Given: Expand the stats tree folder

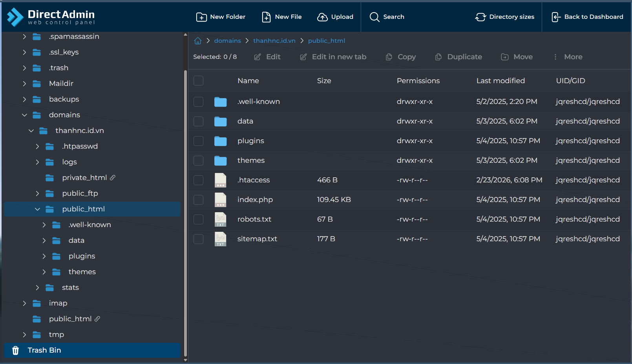Looking at the screenshot, I should click(37, 288).
